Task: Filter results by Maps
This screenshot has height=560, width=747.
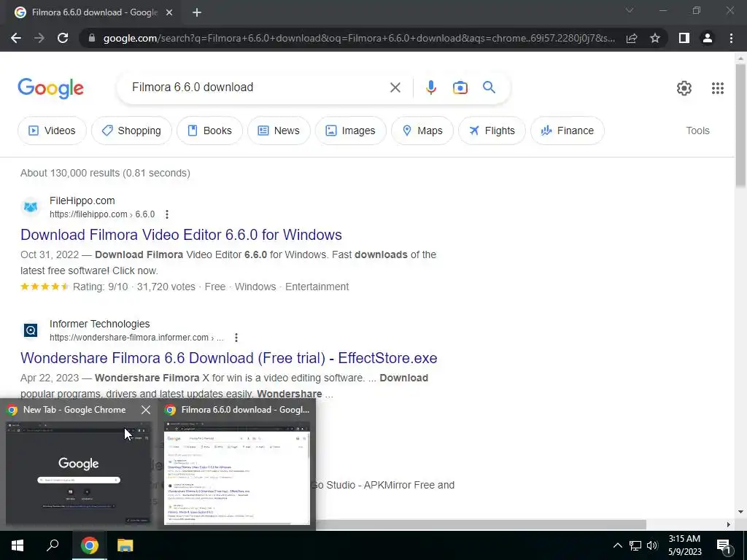Action: [x=422, y=131]
